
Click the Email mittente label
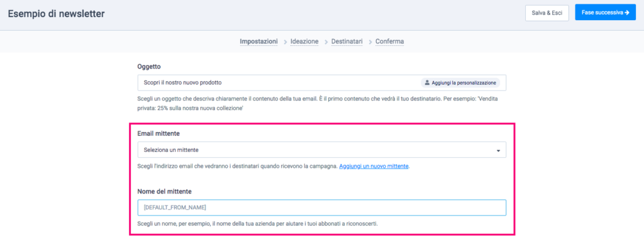pos(159,133)
